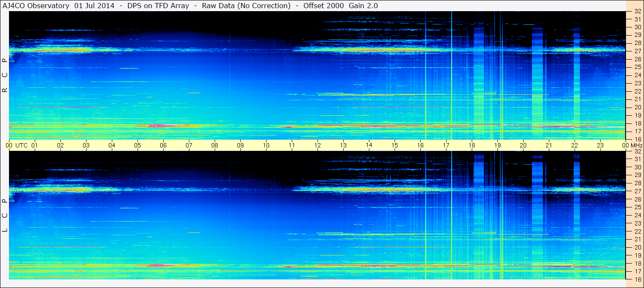Select the 08 hour mark on time axis
The width and height of the screenshot is (644, 288).
point(215,145)
